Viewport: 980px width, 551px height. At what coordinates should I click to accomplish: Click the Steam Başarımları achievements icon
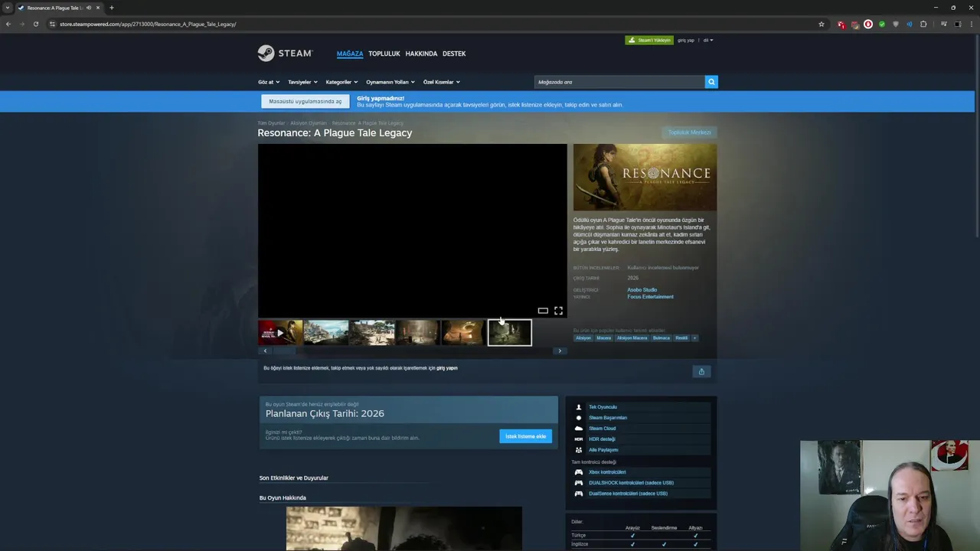579,418
